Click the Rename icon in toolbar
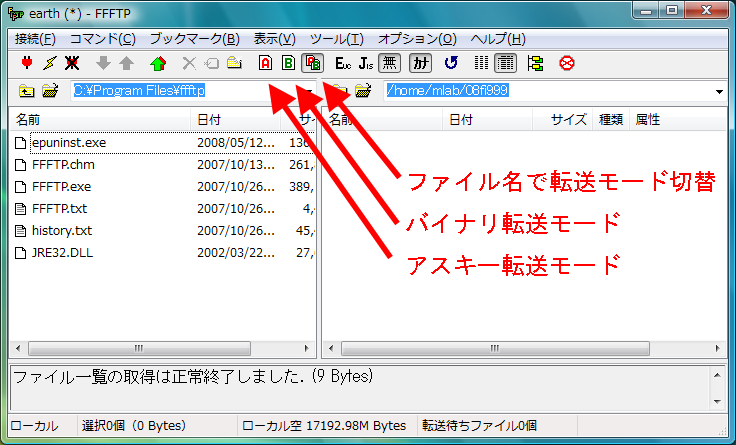 coord(212,63)
